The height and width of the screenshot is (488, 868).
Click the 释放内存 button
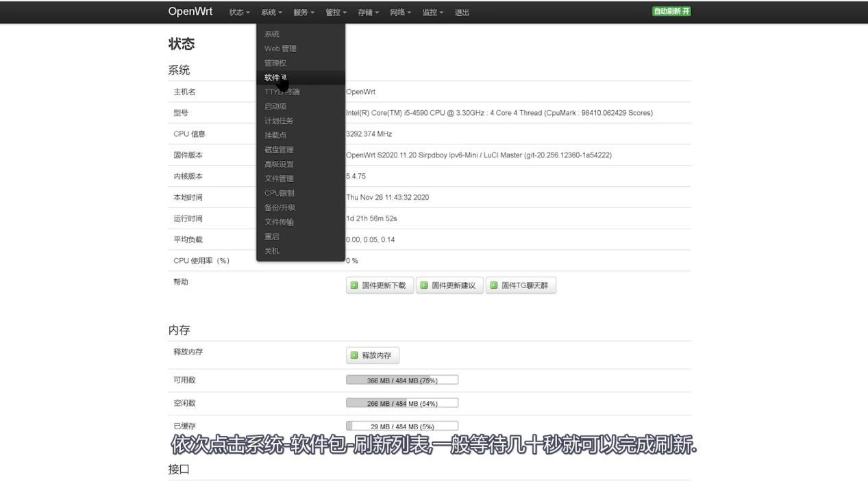(x=373, y=355)
